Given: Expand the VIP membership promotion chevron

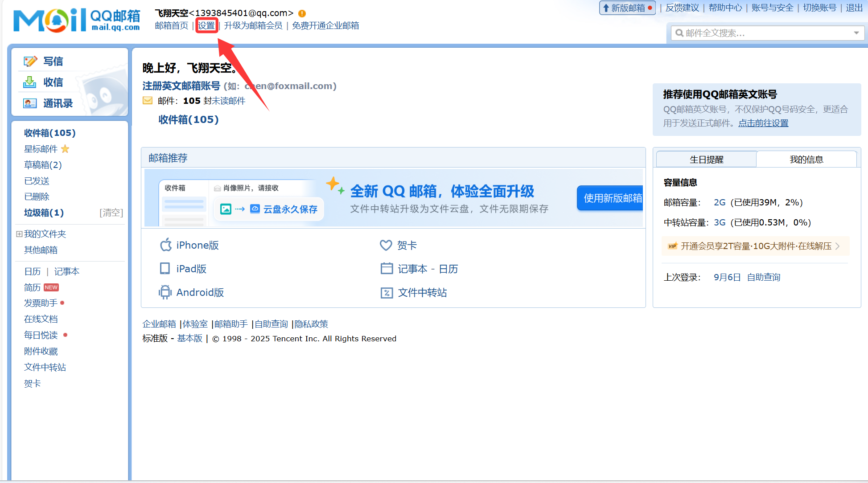Looking at the screenshot, I should pyautogui.click(x=838, y=246).
